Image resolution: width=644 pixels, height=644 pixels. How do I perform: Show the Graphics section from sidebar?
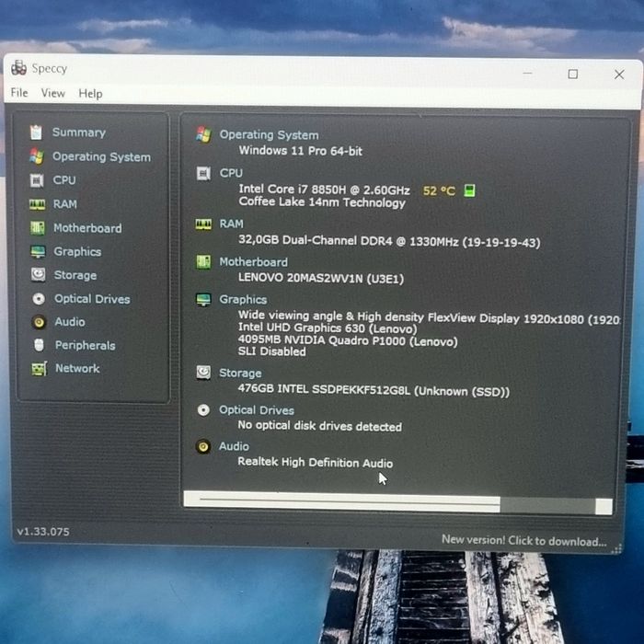click(x=77, y=251)
